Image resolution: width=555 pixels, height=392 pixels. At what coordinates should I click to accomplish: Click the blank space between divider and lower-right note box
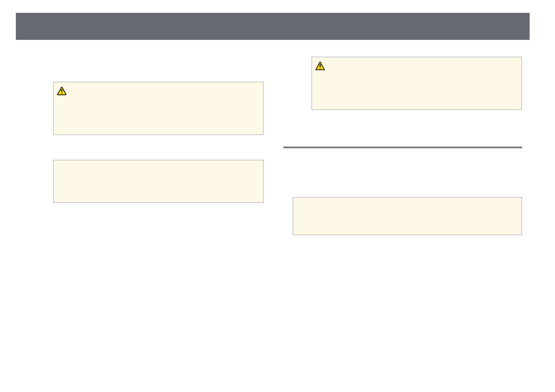(402, 173)
